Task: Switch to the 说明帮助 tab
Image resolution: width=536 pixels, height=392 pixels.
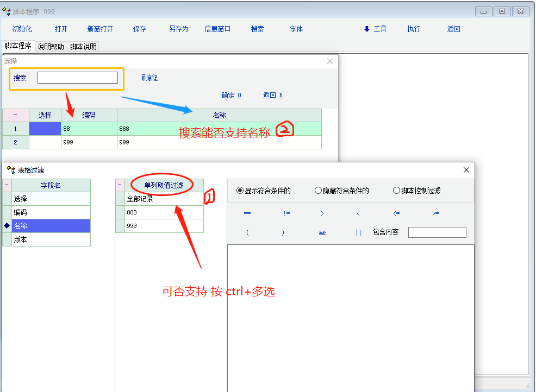Action: point(51,47)
